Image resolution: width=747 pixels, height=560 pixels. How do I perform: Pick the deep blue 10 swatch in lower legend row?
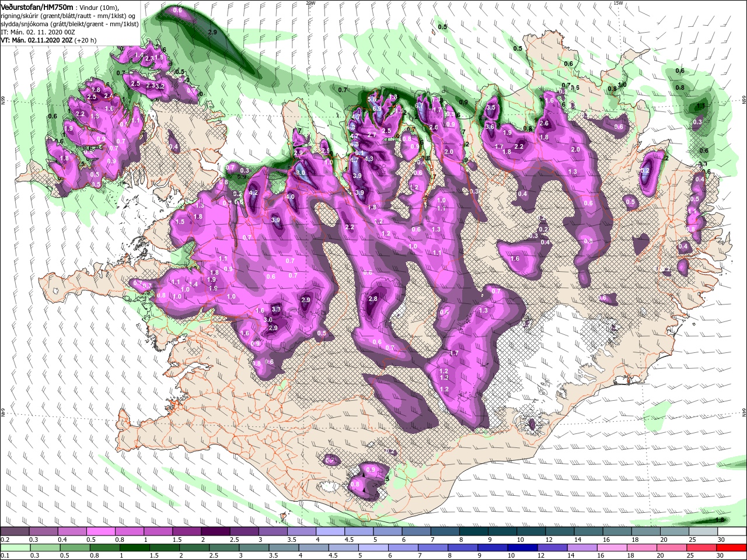(523, 548)
